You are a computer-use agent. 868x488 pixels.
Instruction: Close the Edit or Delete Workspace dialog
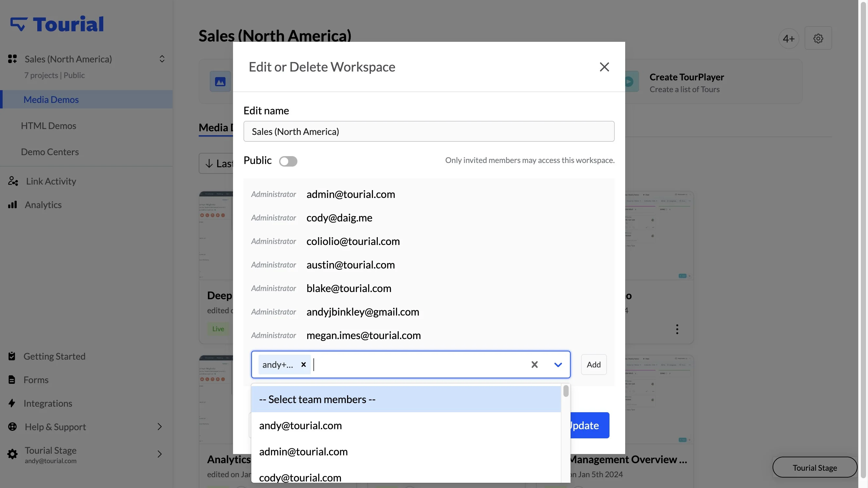coord(604,67)
